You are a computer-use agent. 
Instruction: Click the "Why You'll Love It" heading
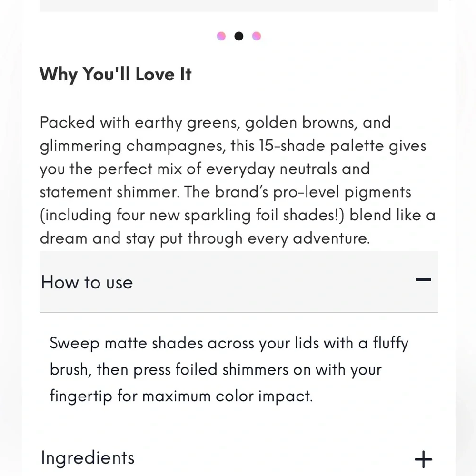coord(115,75)
